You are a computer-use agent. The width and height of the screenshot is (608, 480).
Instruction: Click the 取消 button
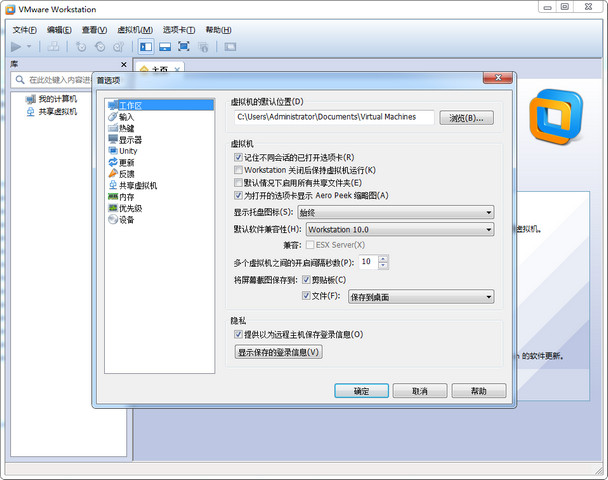click(x=420, y=391)
